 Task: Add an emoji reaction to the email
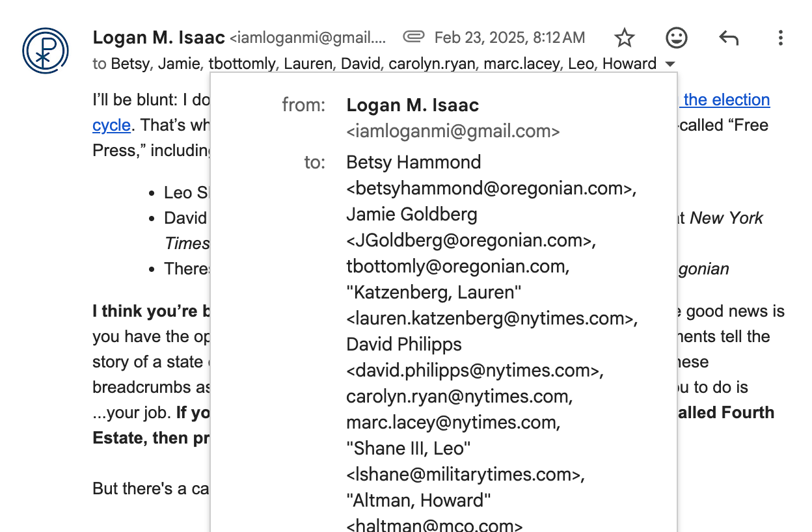[677, 38]
